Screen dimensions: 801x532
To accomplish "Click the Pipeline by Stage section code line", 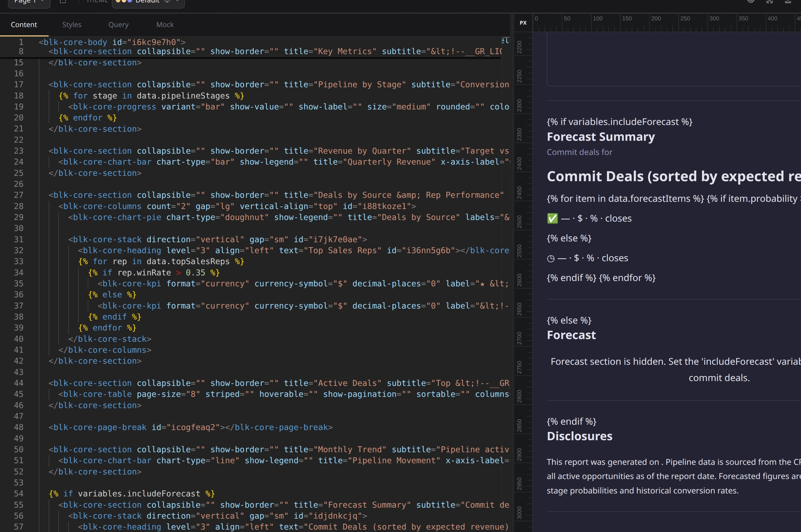I will pyautogui.click(x=279, y=85).
